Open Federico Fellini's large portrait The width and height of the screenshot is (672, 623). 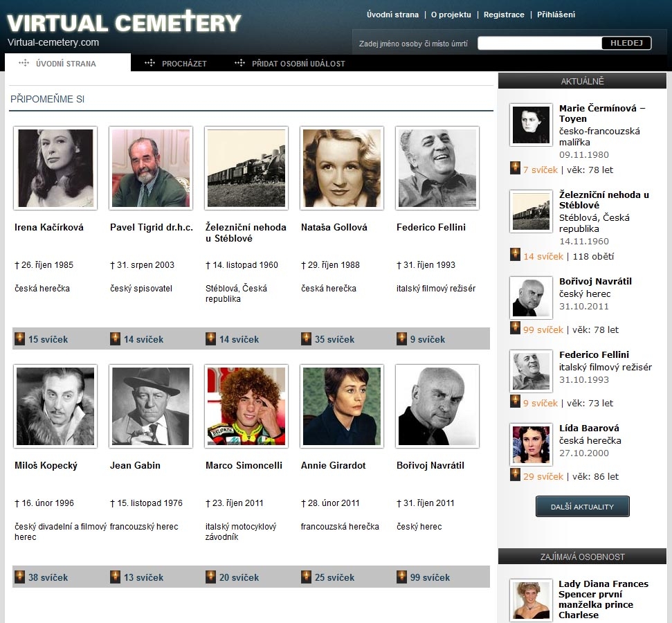[x=437, y=168]
